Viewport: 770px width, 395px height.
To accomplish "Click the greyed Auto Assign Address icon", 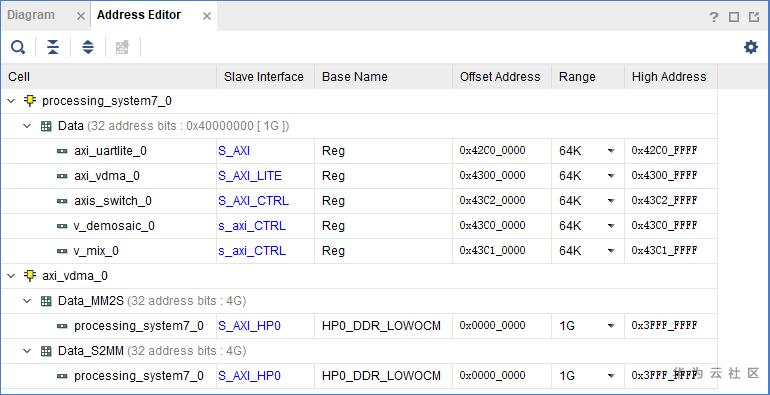I will click(x=122, y=47).
